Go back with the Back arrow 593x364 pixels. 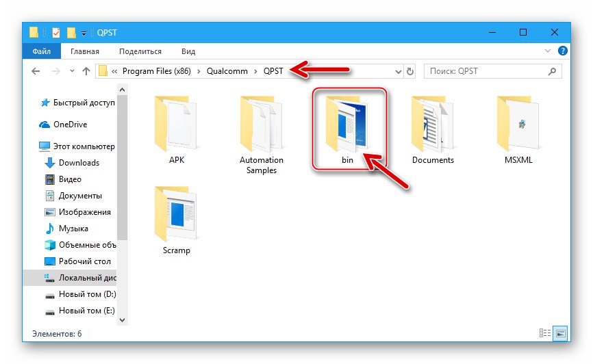point(36,71)
